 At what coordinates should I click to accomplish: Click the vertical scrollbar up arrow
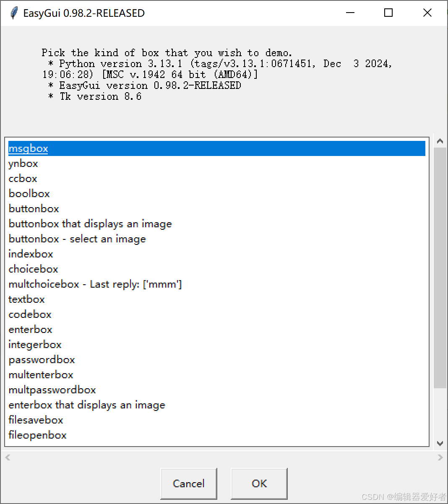pos(440,141)
